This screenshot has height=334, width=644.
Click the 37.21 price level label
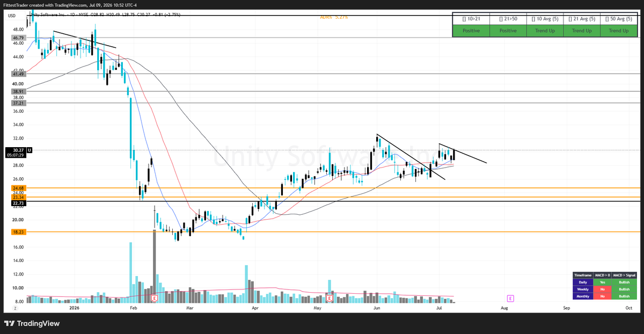click(19, 103)
